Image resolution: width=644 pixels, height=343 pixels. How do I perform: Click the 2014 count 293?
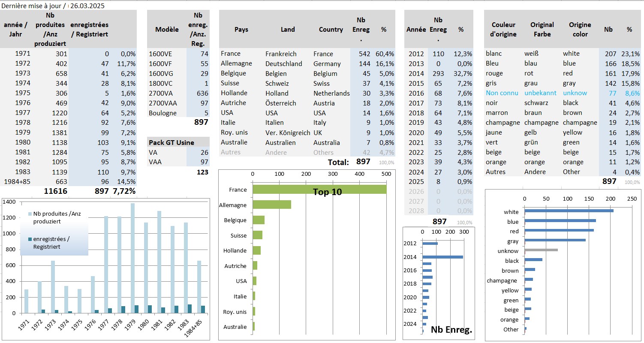438,73
